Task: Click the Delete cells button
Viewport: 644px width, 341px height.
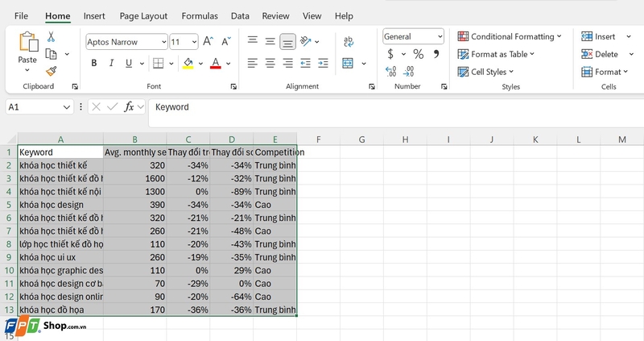Action: (599, 54)
